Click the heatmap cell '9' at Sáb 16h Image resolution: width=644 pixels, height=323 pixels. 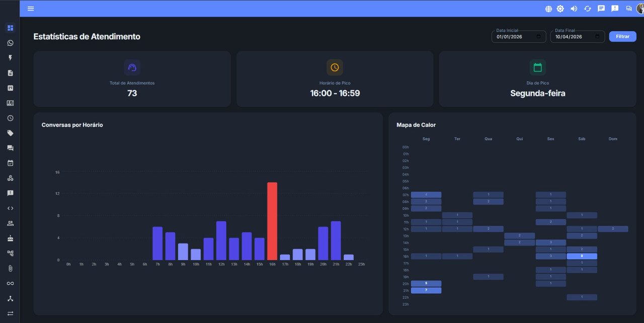click(582, 256)
